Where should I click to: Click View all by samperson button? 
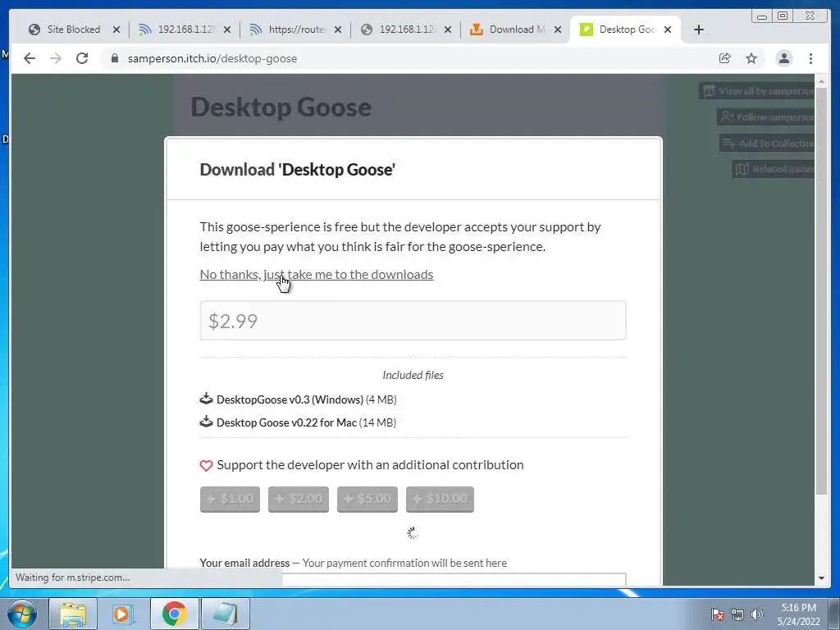[757, 91]
